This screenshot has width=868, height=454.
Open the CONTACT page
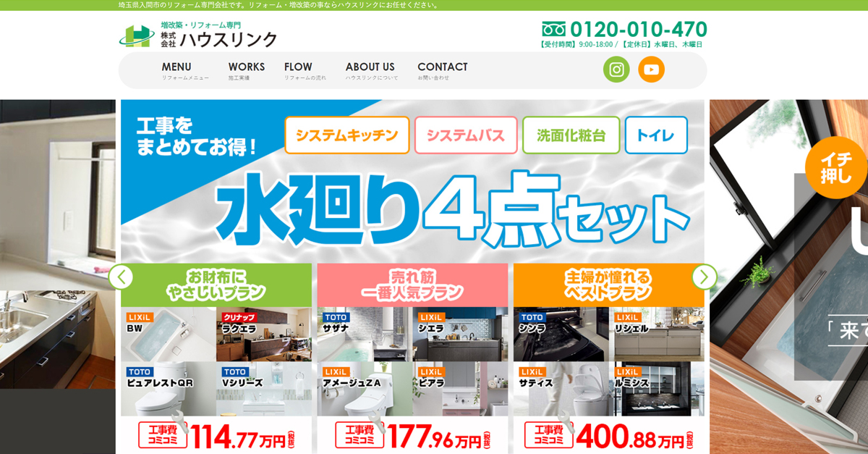click(x=443, y=71)
